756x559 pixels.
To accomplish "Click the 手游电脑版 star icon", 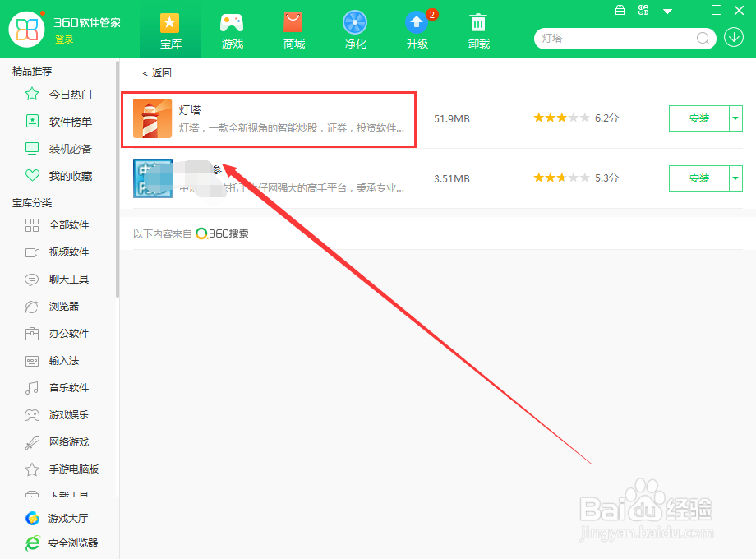I will pyautogui.click(x=32, y=469).
